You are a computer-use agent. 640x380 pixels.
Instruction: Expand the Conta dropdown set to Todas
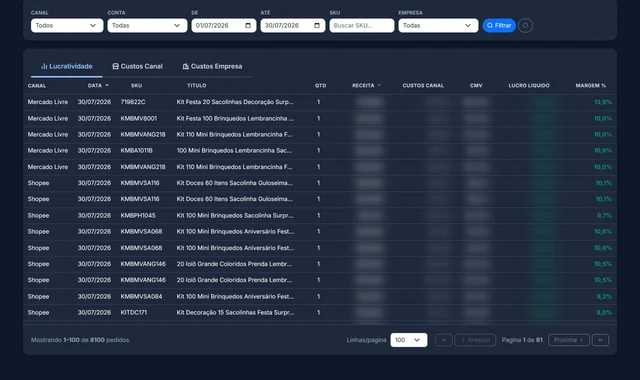click(x=147, y=25)
